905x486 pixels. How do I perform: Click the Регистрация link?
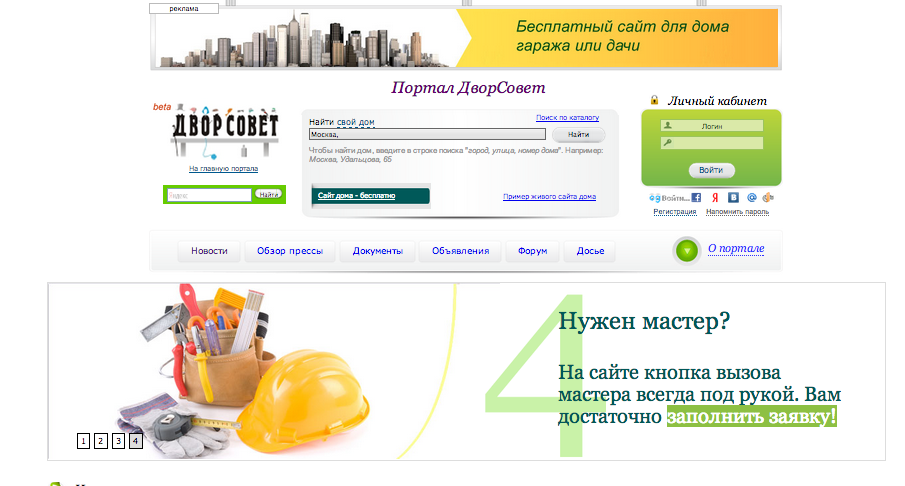click(x=674, y=212)
